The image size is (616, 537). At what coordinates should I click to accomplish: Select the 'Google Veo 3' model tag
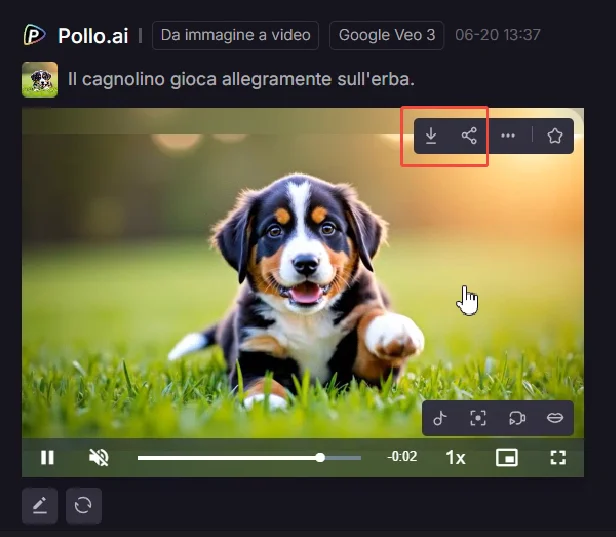click(387, 35)
